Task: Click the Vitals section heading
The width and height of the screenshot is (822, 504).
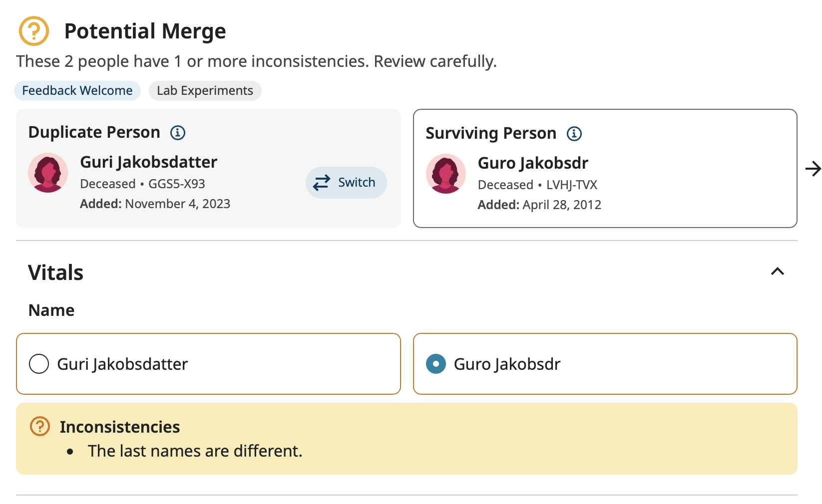Action: click(x=56, y=272)
